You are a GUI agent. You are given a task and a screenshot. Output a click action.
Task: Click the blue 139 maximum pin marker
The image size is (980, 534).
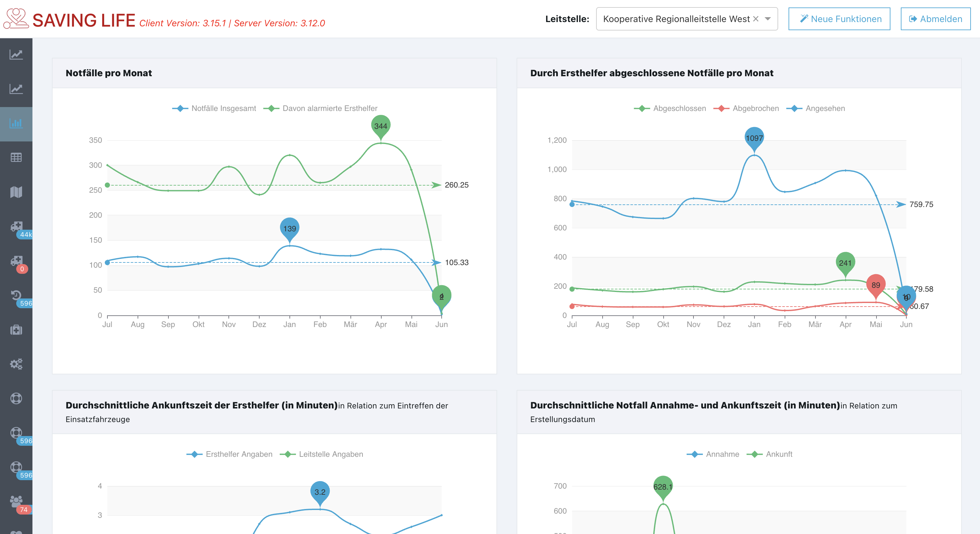pyautogui.click(x=289, y=229)
